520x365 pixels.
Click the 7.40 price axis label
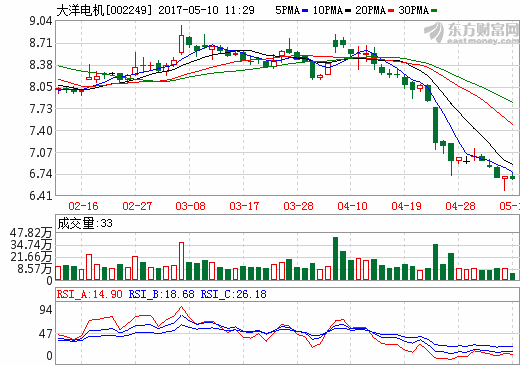[x=41, y=131]
